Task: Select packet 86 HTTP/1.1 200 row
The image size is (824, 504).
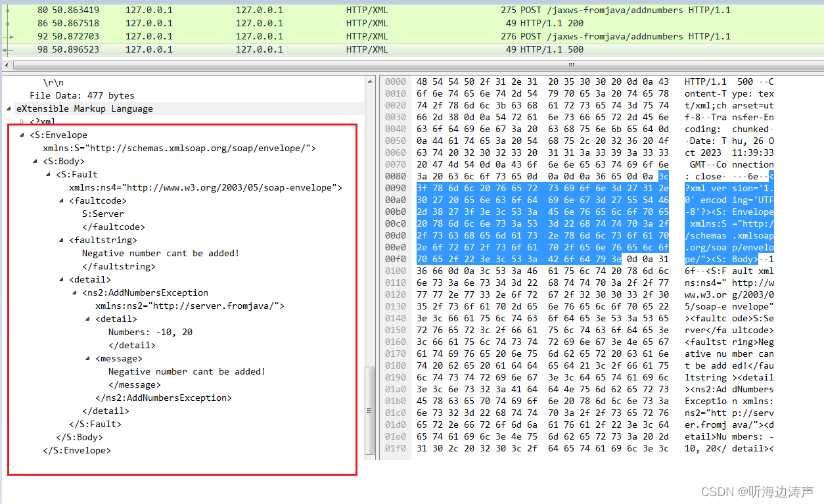Action: point(412,23)
